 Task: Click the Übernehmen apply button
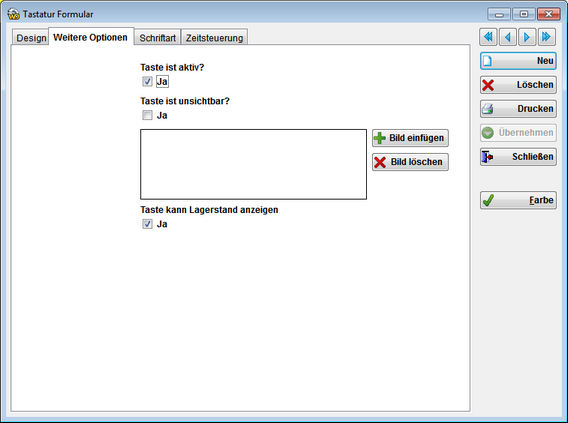tap(518, 133)
